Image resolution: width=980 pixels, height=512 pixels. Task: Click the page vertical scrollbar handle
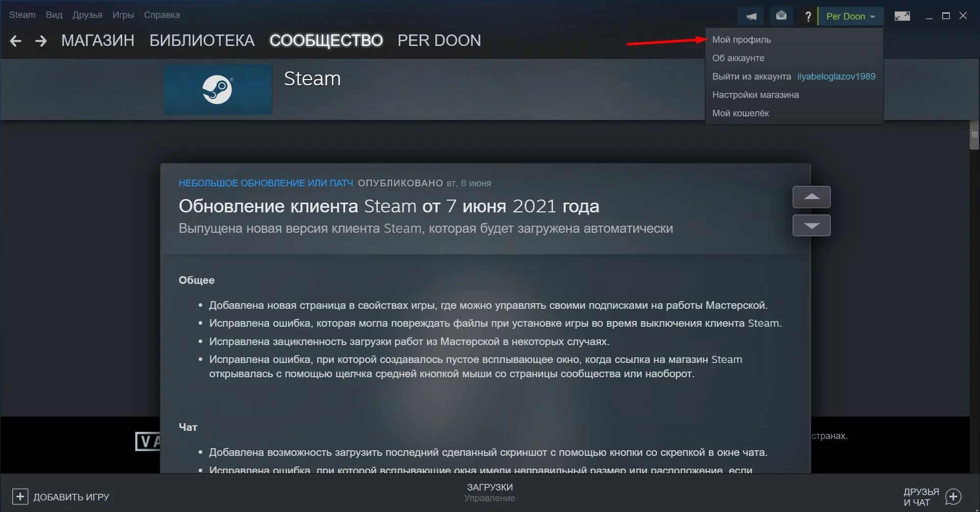click(x=974, y=135)
